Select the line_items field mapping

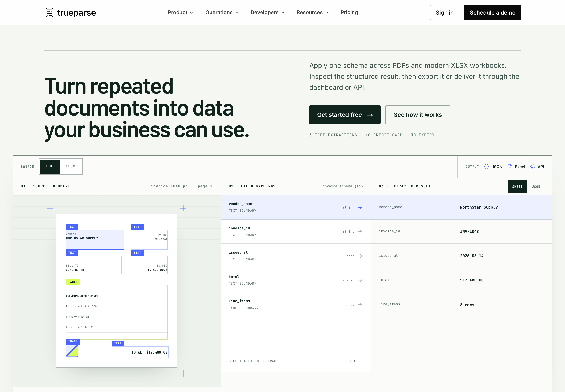click(295, 304)
